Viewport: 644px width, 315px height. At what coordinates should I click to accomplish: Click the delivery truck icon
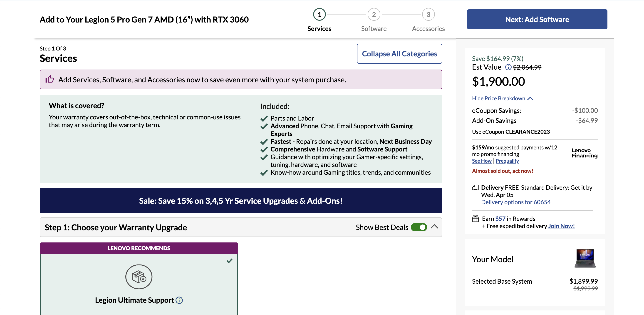pos(475,188)
